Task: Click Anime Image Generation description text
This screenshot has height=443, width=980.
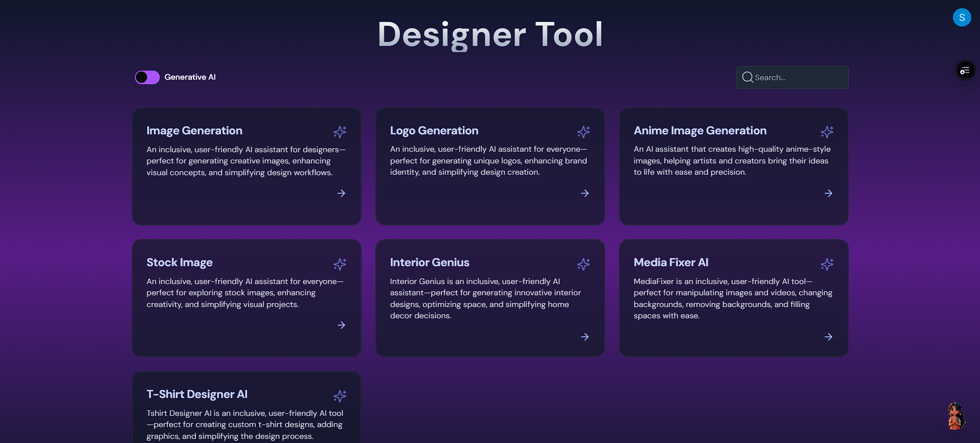Action: click(732, 160)
